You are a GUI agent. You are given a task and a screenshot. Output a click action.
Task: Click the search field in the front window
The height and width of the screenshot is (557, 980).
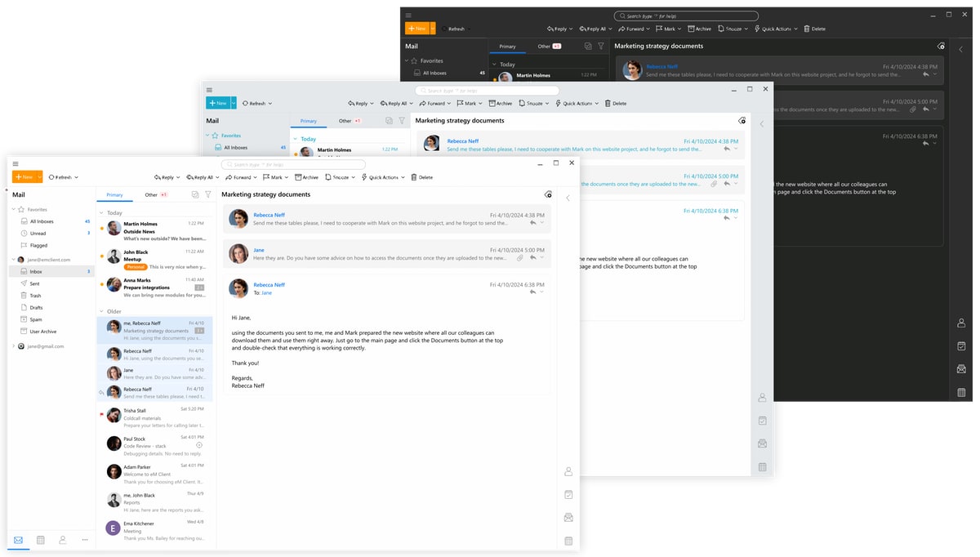(292, 164)
